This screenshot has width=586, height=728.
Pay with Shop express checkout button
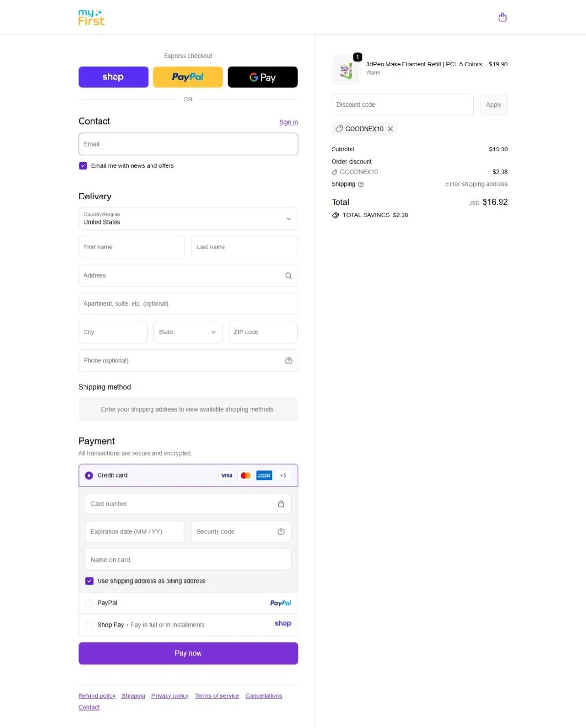tap(113, 77)
